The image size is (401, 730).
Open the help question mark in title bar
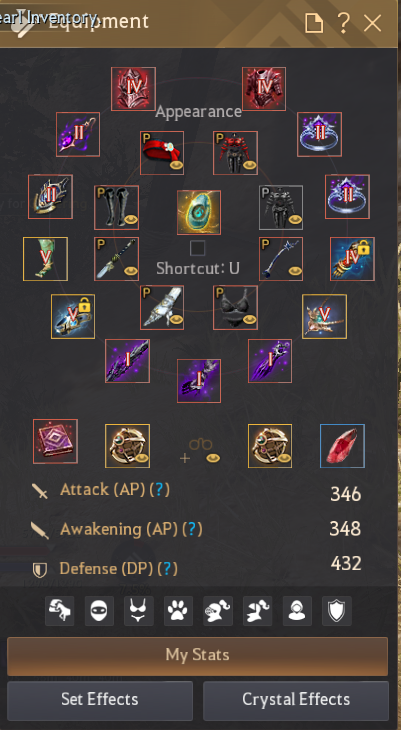point(343,22)
